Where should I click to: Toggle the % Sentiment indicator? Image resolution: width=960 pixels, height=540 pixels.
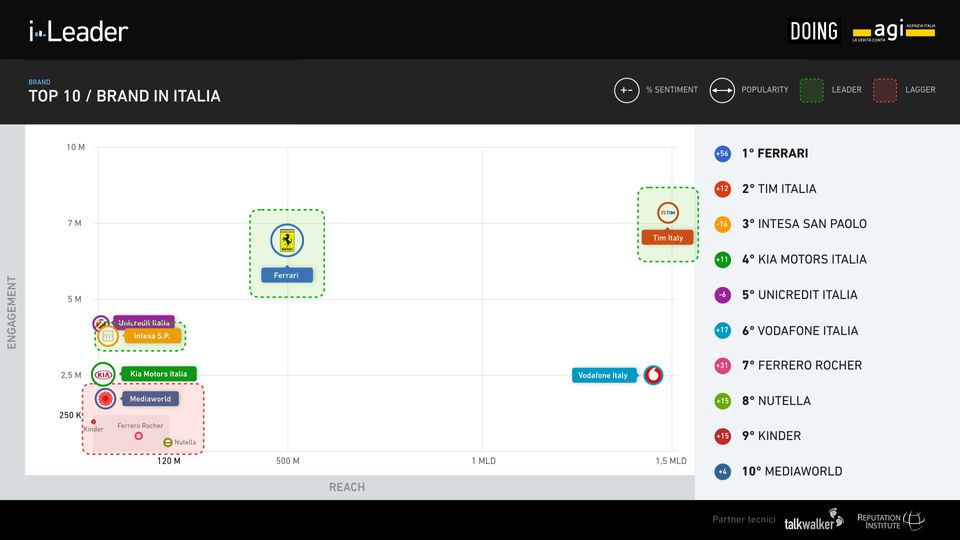click(x=626, y=90)
